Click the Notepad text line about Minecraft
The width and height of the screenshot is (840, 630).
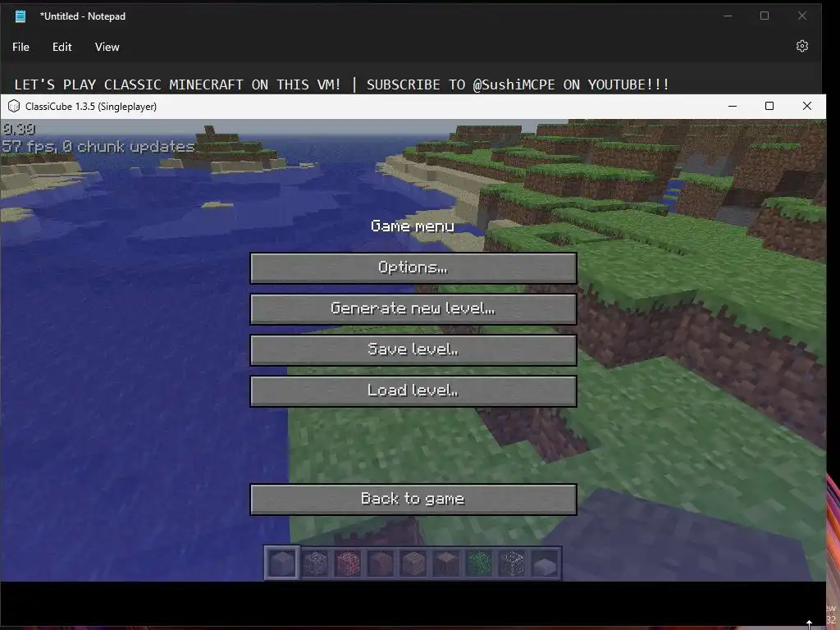tap(341, 84)
